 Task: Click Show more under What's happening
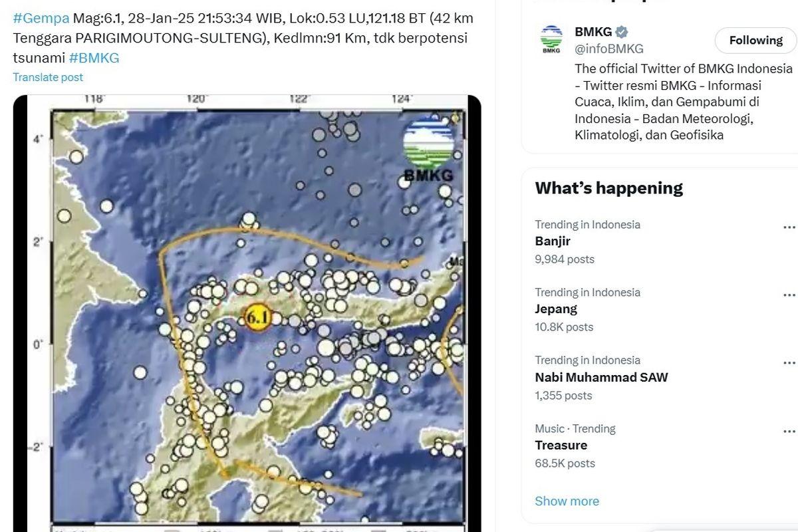click(567, 501)
